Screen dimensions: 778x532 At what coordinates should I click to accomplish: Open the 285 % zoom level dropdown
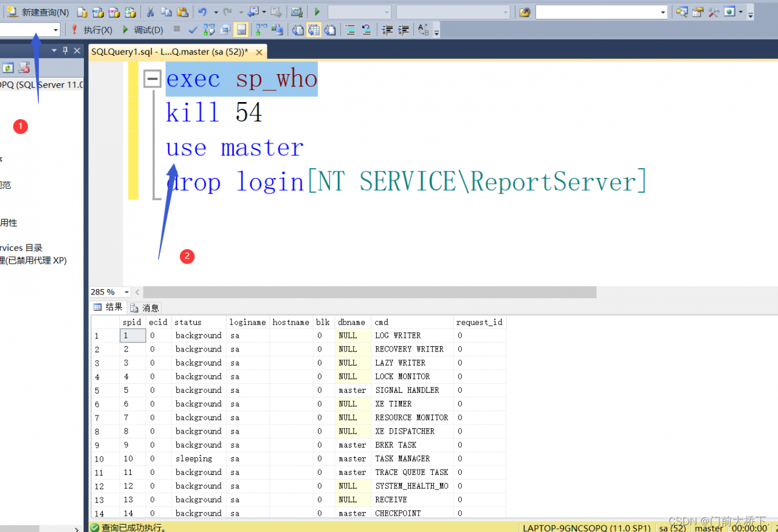pyautogui.click(x=126, y=293)
